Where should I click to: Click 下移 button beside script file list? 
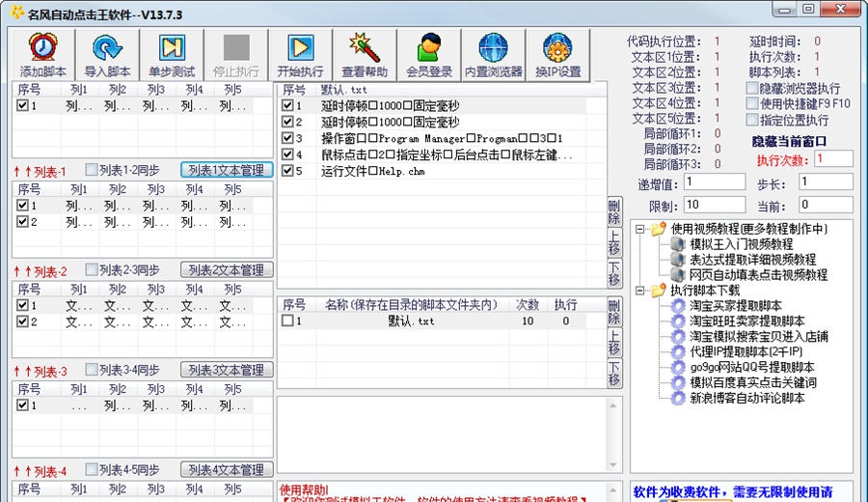(614, 374)
